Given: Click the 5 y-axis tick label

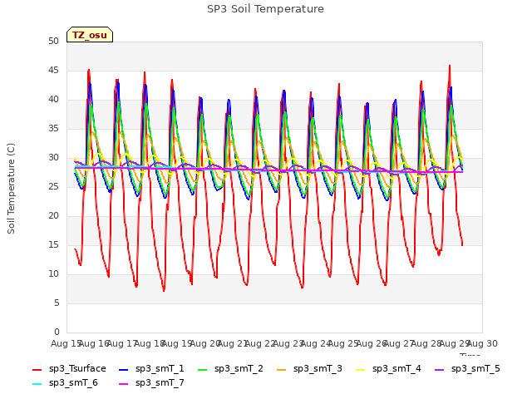Looking at the screenshot, I should [x=57, y=303].
